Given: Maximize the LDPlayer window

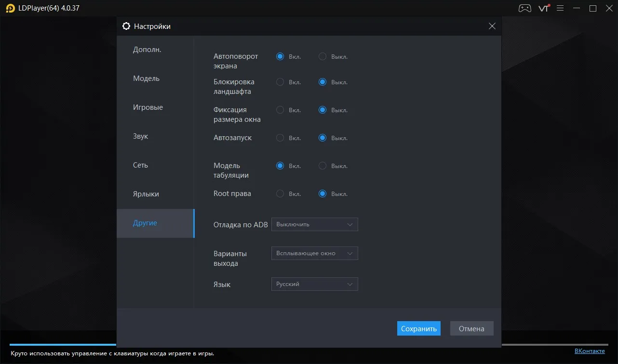Looking at the screenshot, I should tap(593, 8).
